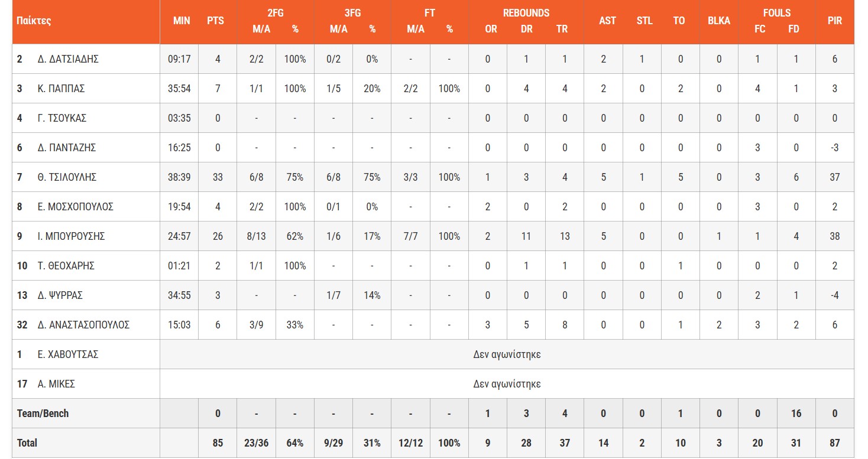The width and height of the screenshot is (868, 459).
Task: Click the BLKA column header
Action: tap(718, 21)
